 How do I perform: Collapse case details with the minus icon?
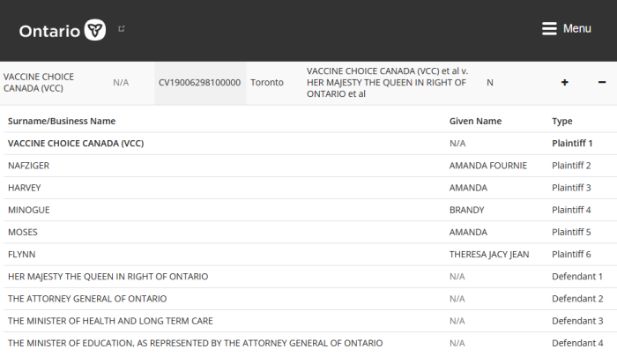(602, 82)
